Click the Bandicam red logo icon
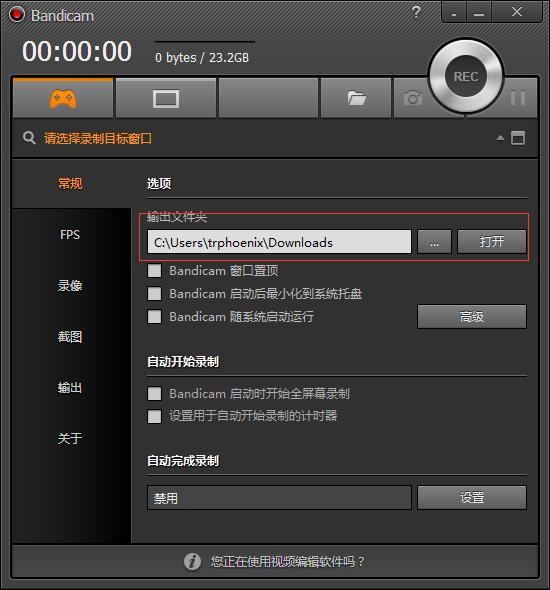 pos(17,15)
